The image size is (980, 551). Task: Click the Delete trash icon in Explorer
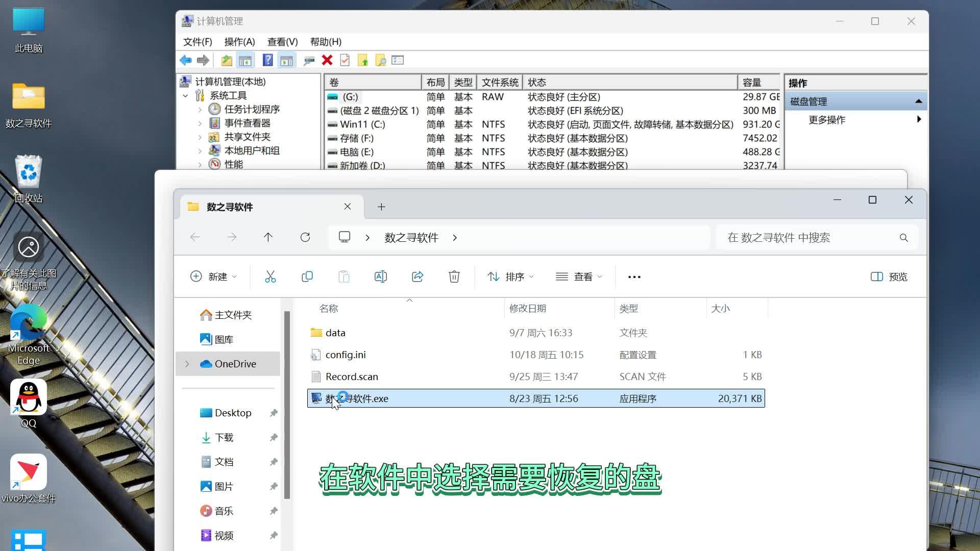[x=454, y=277]
